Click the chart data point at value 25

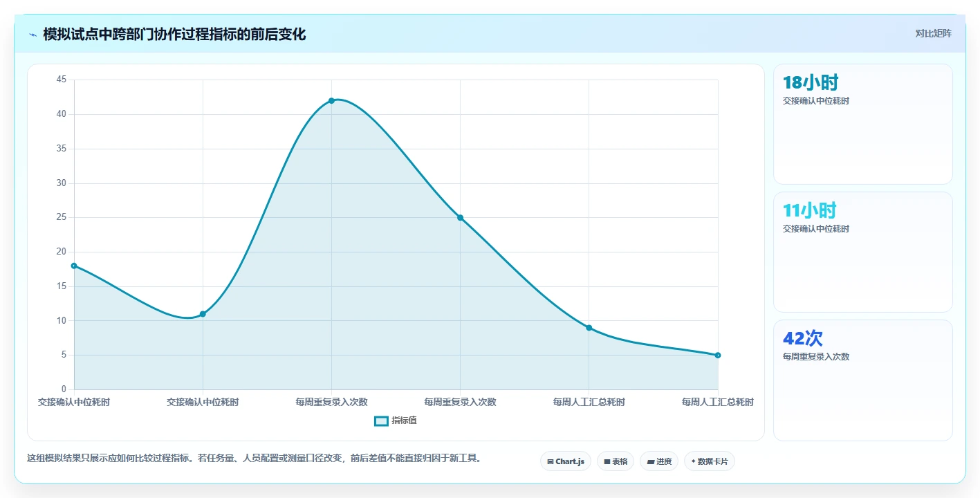[x=460, y=218]
